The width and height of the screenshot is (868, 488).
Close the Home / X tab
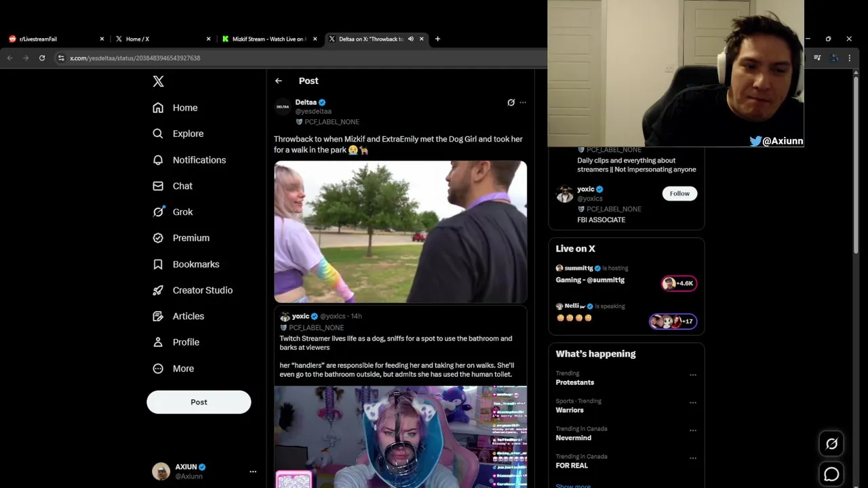point(208,39)
